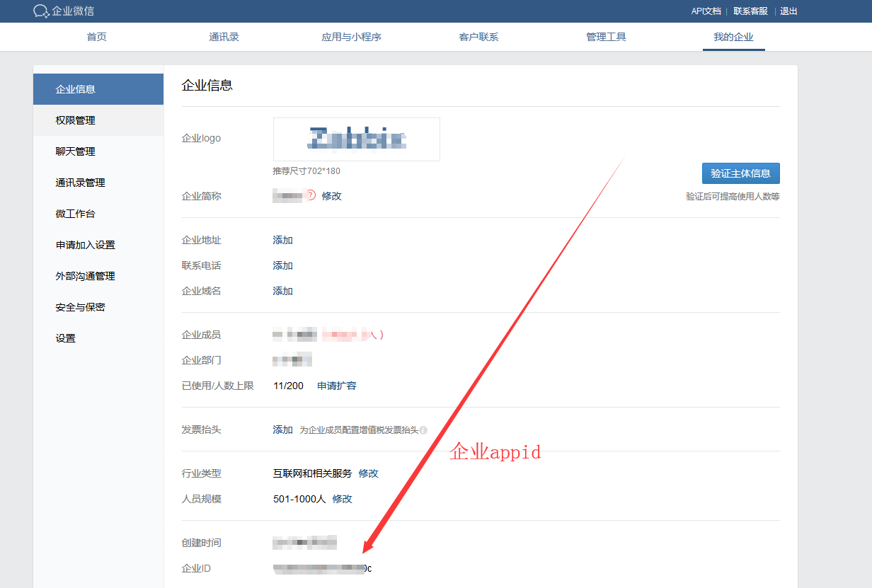This screenshot has width=872, height=588.
Task: Select 聊天管理 in the sidebar
Action: [75, 151]
